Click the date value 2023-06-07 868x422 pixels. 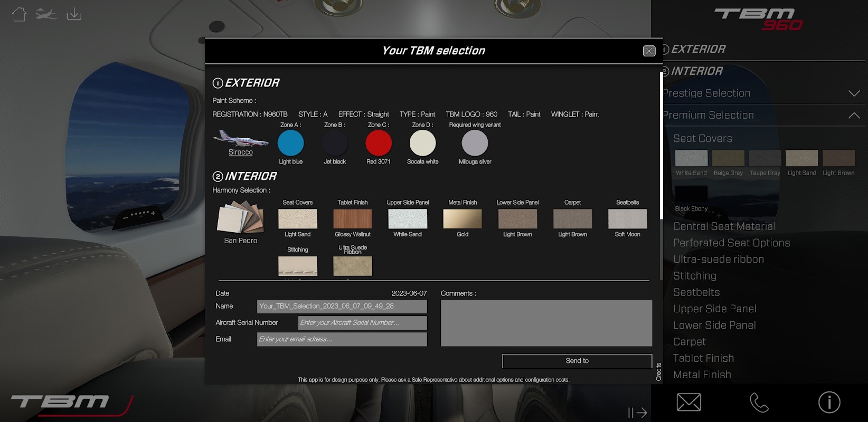[409, 293]
